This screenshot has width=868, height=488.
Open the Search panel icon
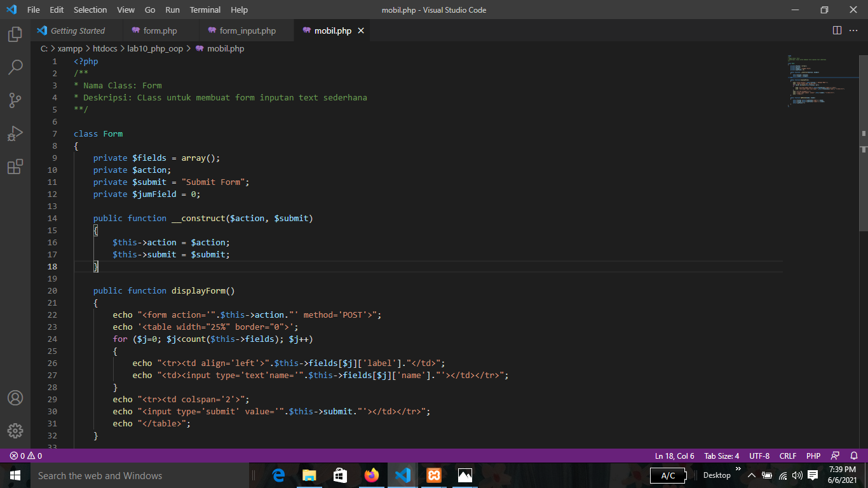click(15, 67)
